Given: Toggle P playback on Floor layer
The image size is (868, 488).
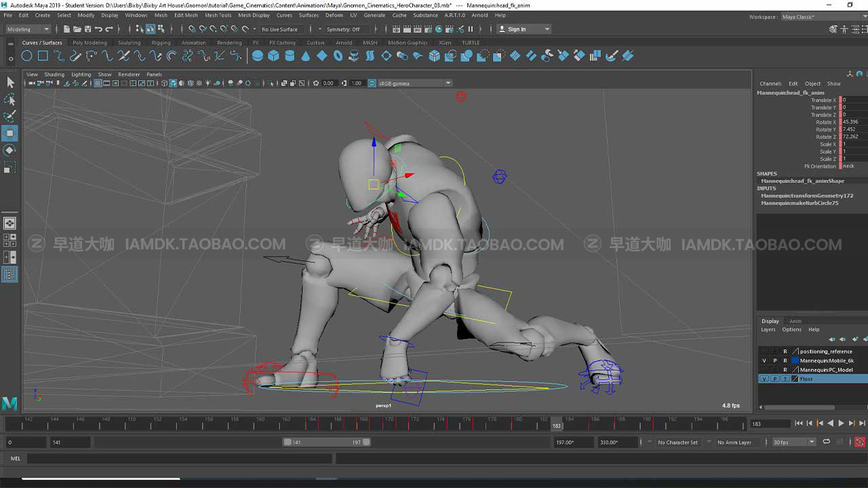Looking at the screenshot, I should click(774, 379).
